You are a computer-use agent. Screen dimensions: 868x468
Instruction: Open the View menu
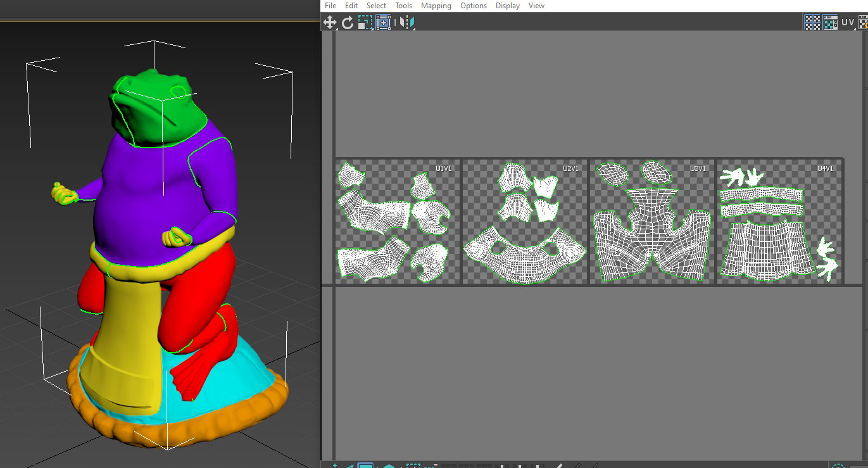[x=536, y=6]
